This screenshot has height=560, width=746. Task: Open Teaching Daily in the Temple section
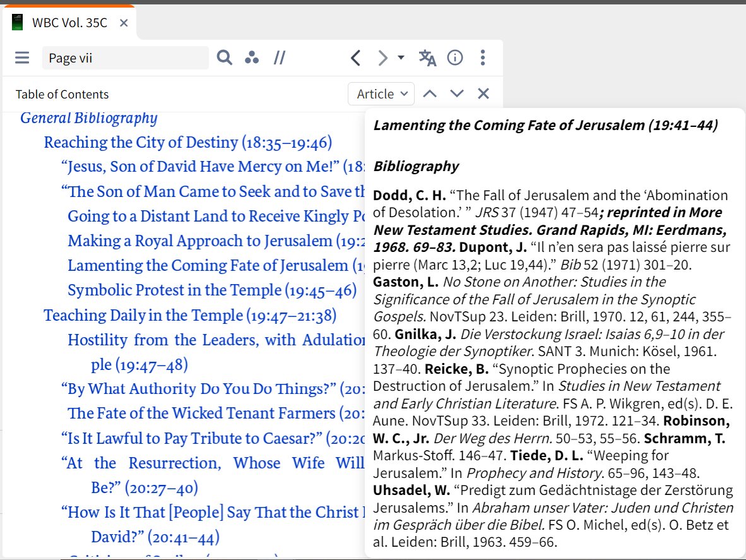(191, 315)
